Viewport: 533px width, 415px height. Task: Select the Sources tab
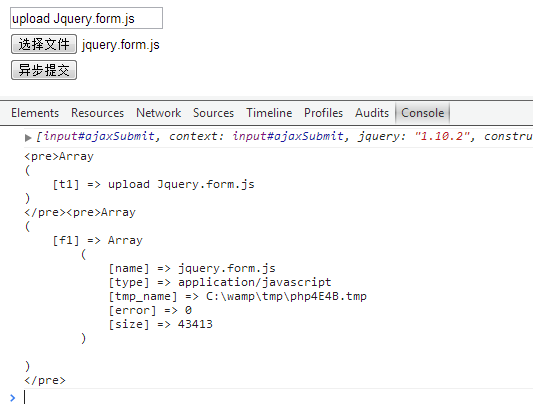[213, 113]
